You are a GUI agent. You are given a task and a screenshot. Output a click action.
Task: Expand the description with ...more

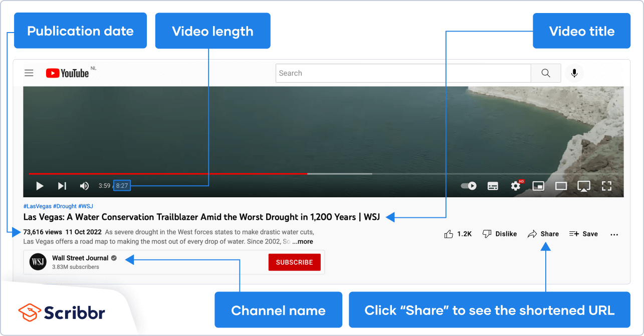(x=303, y=241)
